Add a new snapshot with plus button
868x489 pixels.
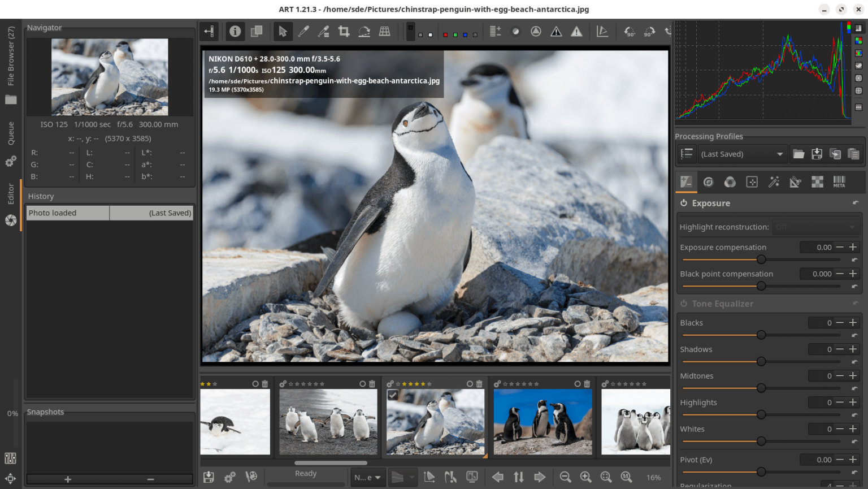(68, 479)
